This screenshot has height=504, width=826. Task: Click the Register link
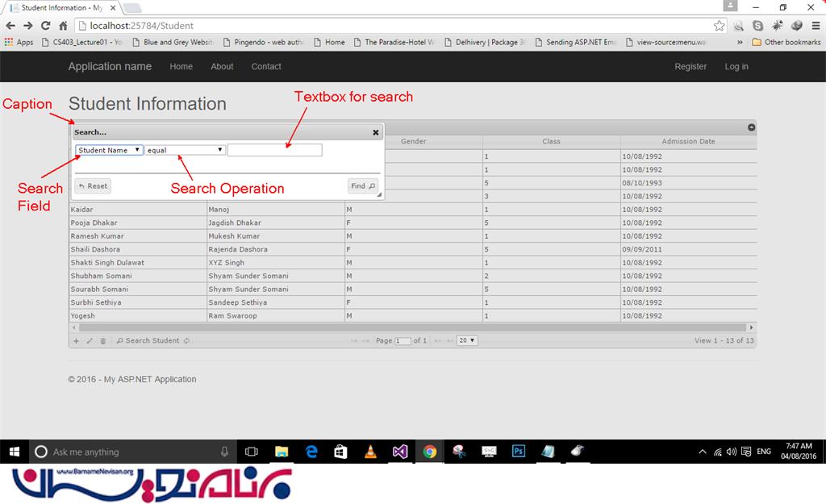[690, 67]
